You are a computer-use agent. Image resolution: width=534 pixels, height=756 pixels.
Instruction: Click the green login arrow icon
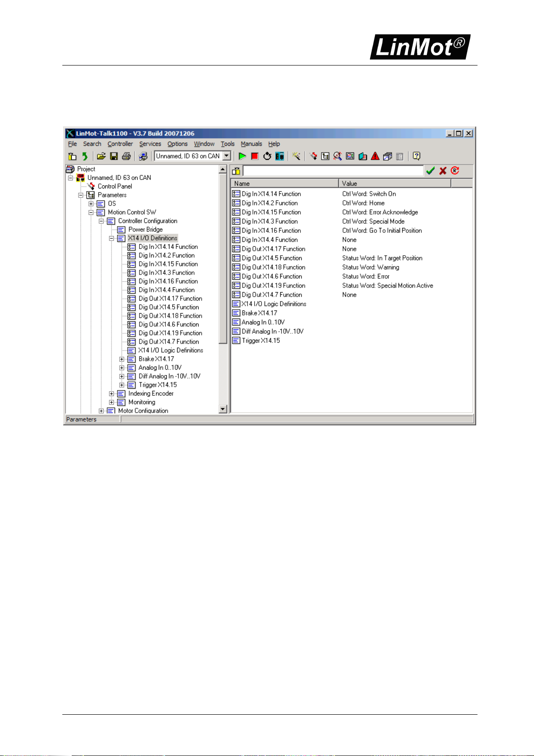point(85,156)
